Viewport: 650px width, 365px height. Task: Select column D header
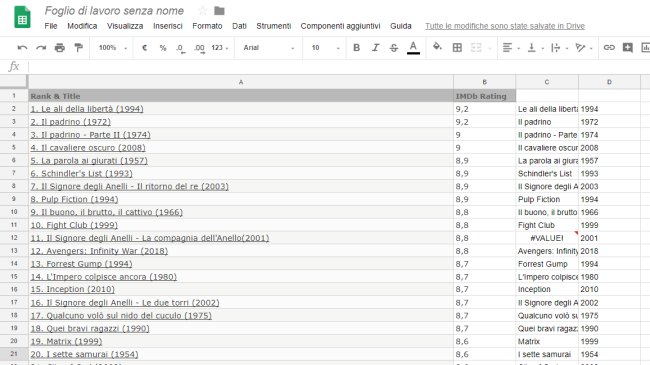click(609, 82)
